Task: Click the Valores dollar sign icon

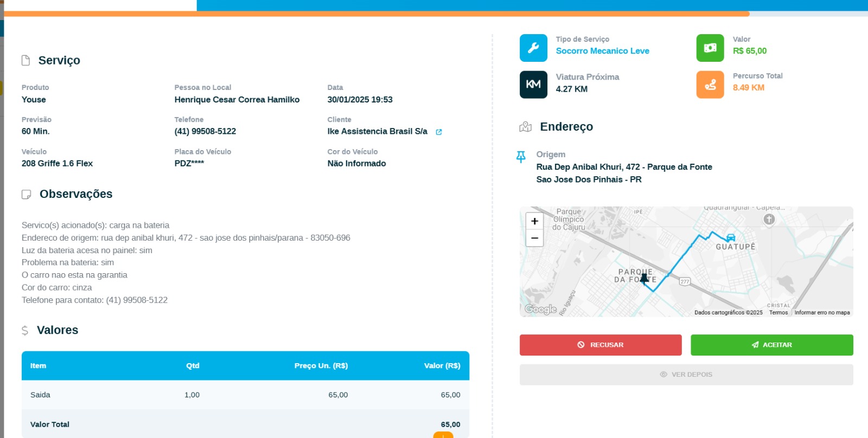Action: (25, 330)
